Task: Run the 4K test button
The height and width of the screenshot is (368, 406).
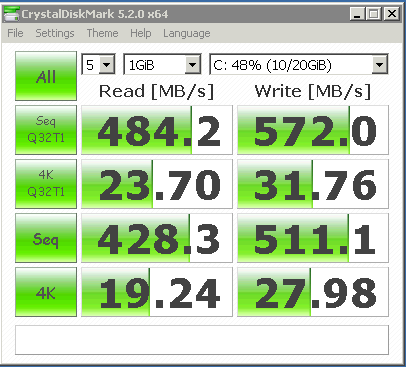Action: (x=46, y=292)
